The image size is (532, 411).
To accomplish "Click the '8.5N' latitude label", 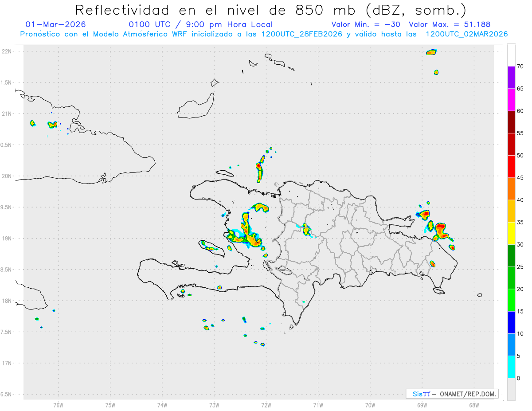I will click(7, 270).
